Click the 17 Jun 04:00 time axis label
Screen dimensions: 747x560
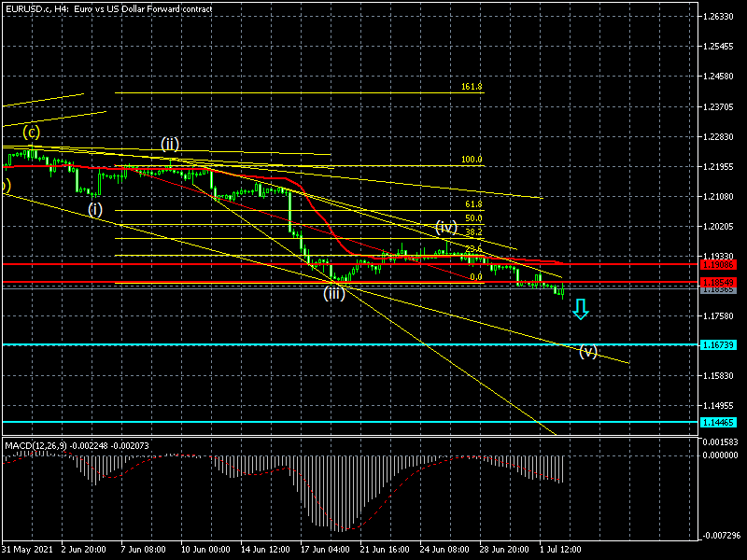326,549
